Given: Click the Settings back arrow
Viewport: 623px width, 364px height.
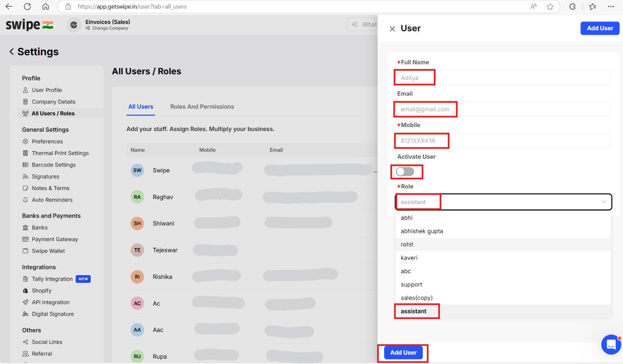Looking at the screenshot, I should pos(12,51).
